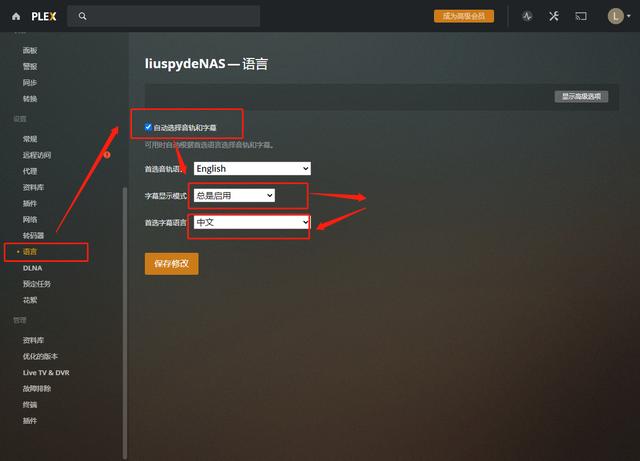Open the user account avatar menu
The image size is (640, 461).
[615, 16]
